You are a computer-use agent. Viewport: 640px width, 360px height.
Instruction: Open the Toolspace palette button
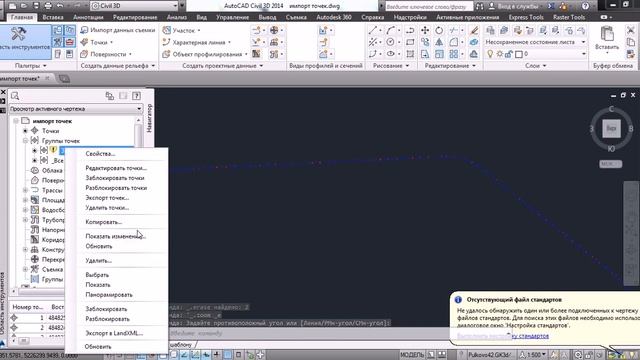tap(24, 41)
